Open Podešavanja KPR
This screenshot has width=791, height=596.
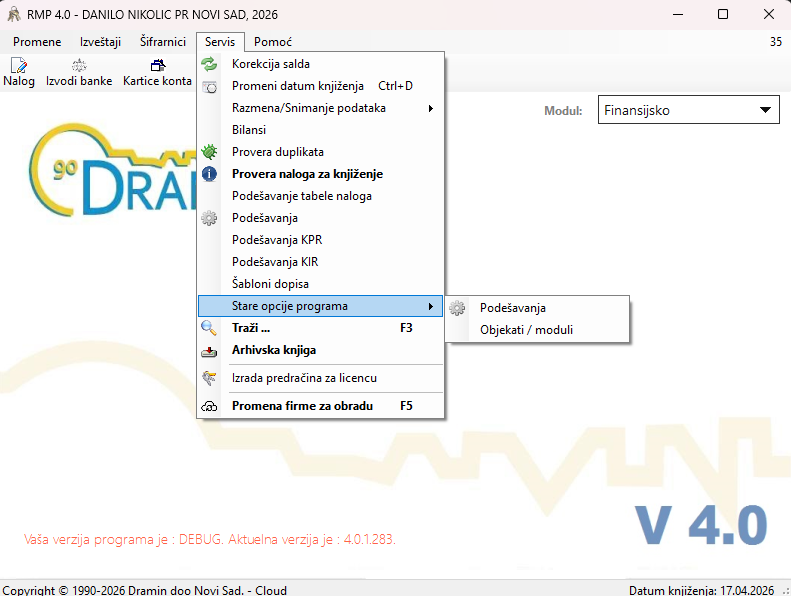pyautogui.click(x=320, y=240)
